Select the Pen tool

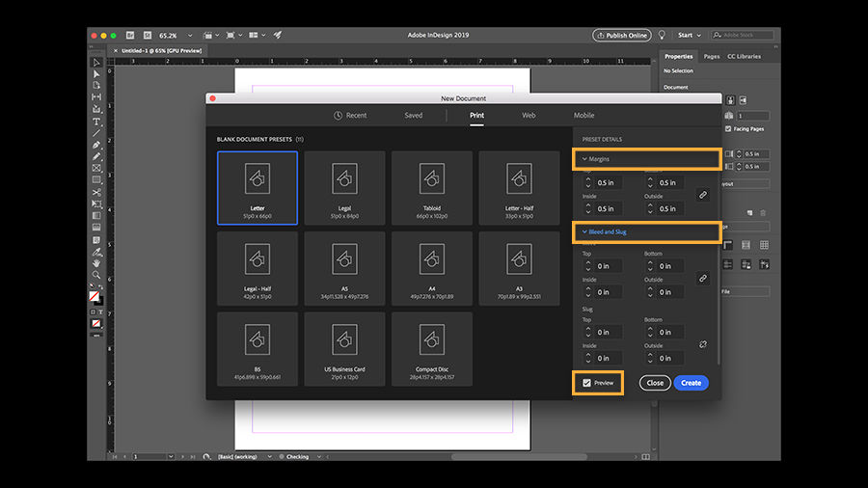click(96, 145)
